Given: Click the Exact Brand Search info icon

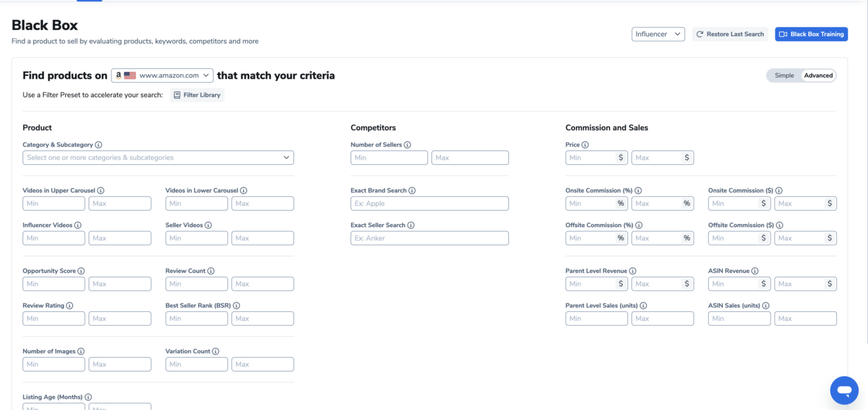Looking at the screenshot, I should [412, 191].
